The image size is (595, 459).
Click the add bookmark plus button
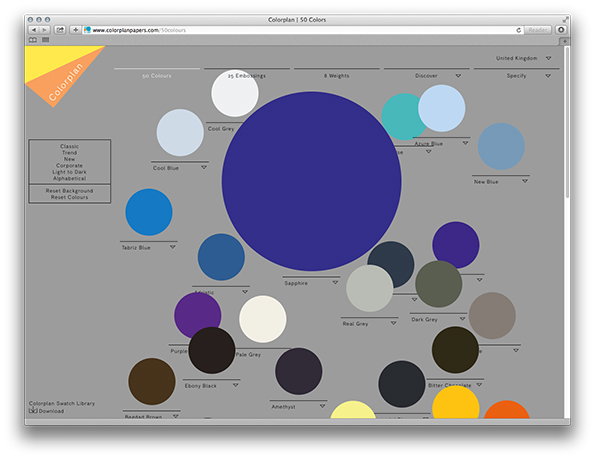click(x=76, y=30)
